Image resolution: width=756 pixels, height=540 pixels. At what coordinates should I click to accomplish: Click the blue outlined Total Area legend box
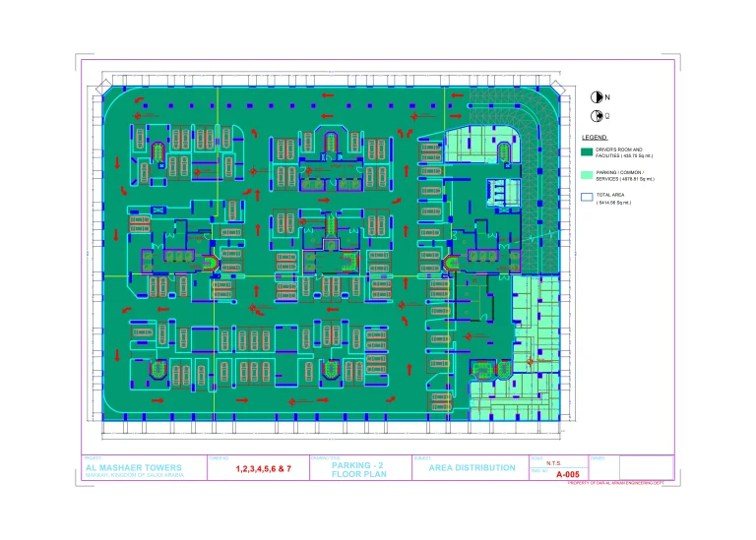click(587, 198)
